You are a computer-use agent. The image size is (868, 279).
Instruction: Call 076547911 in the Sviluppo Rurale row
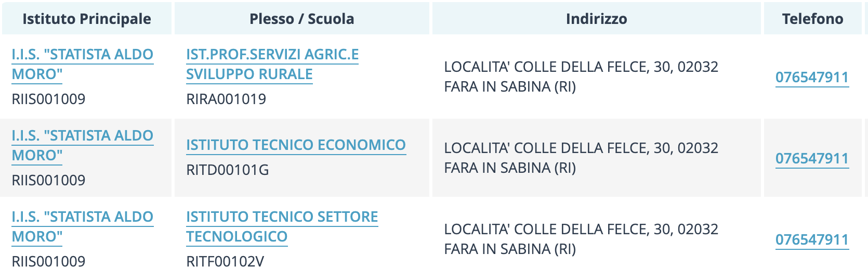[812, 77]
